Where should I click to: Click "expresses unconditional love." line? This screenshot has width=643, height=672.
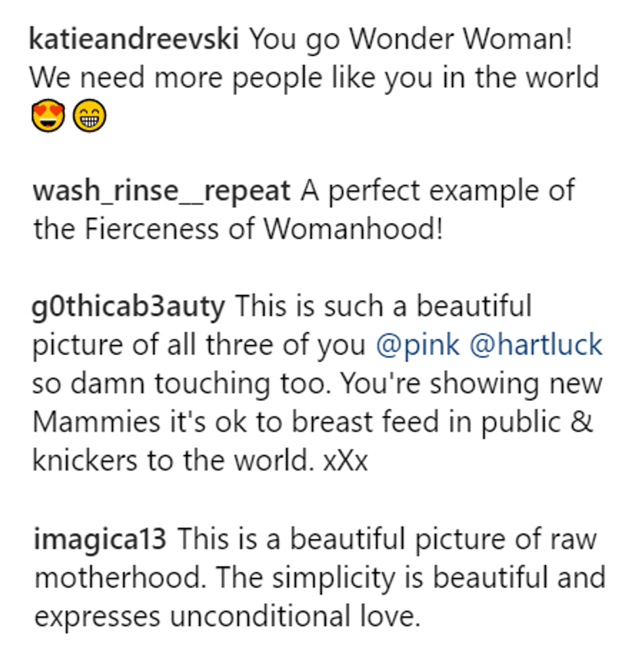226,617
